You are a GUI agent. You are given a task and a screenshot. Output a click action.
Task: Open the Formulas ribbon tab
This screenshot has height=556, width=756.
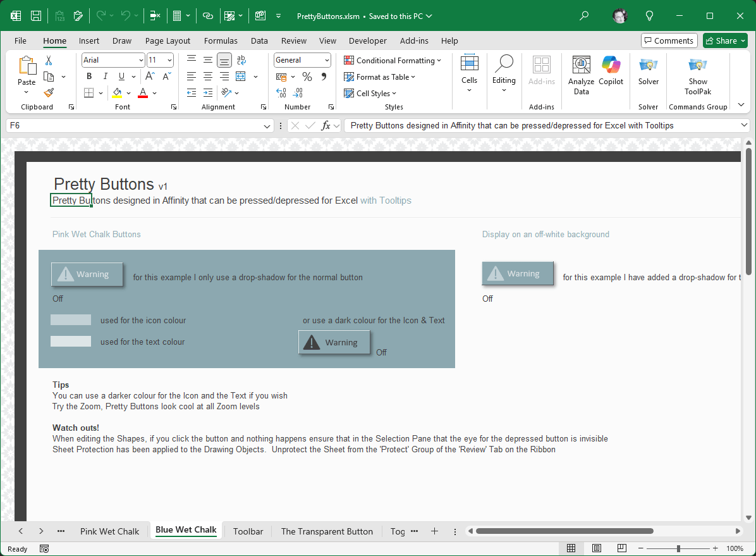coord(221,40)
